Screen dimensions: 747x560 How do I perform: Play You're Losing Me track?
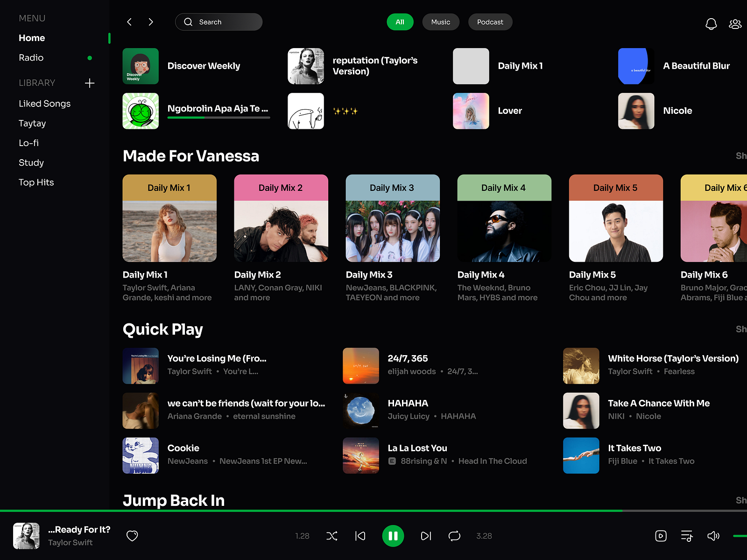224,366
